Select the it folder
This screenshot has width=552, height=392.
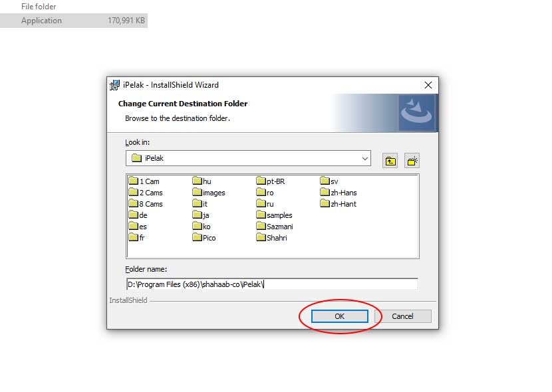click(x=200, y=204)
